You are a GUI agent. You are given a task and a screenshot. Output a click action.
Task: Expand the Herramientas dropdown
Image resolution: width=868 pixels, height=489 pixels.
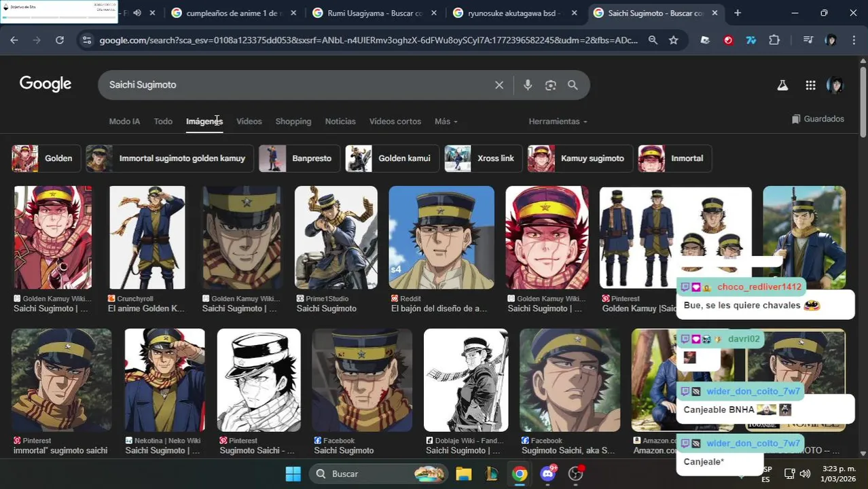click(558, 122)
